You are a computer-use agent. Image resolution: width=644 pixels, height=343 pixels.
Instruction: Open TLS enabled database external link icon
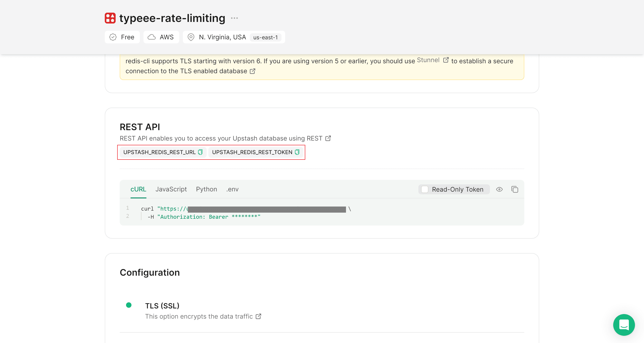pyautogui.click(x=253, y=71)
